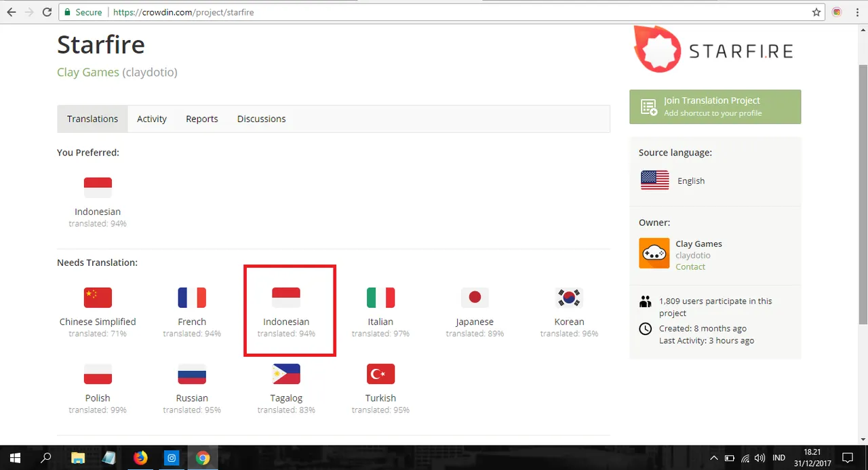
Task: Open File Explorer from the taskbar
Action: tap(78, 458)
